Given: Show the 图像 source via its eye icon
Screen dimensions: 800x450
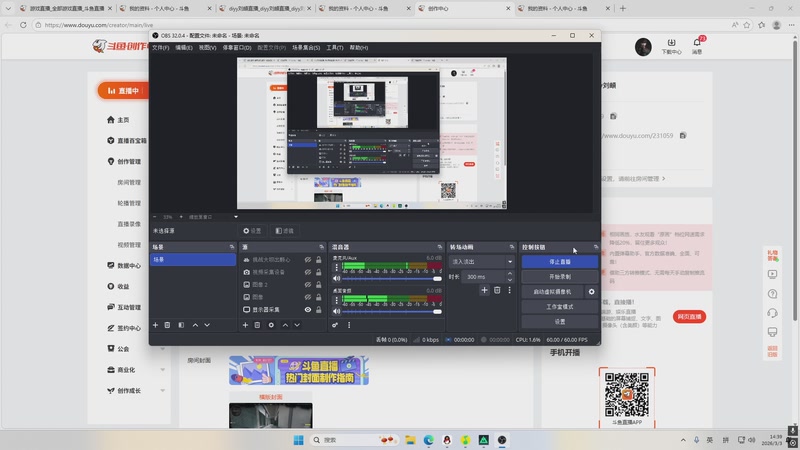Looking at the screenshot, I should point(308,297).
